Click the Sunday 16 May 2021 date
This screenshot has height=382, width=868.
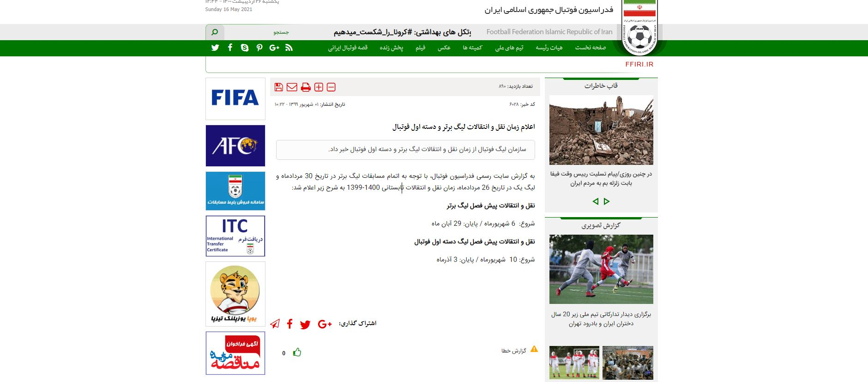click(x=229, y=9)
